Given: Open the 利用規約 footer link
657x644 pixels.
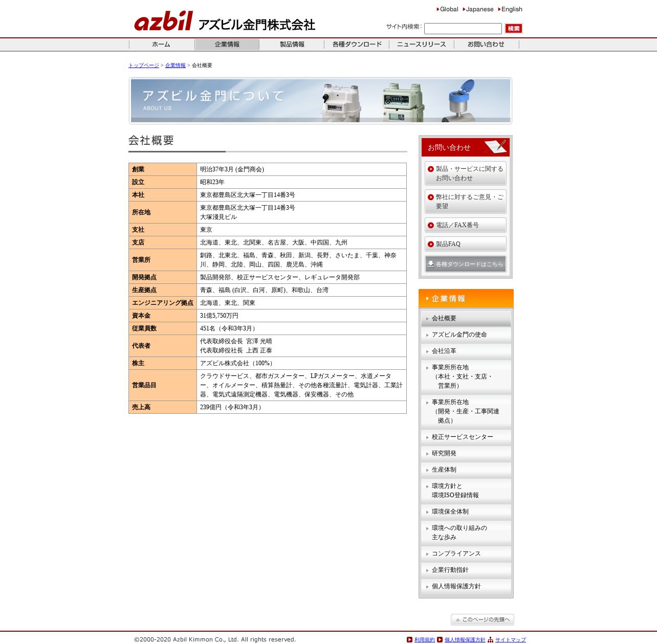Looking at the screenshot, I should 425,640.
